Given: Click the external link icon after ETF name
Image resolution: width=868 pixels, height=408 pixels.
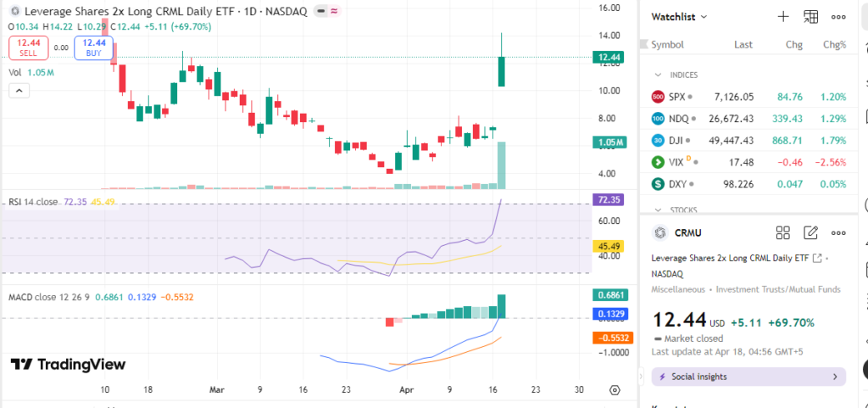Looking at the screenshot, I should point(817,258).
